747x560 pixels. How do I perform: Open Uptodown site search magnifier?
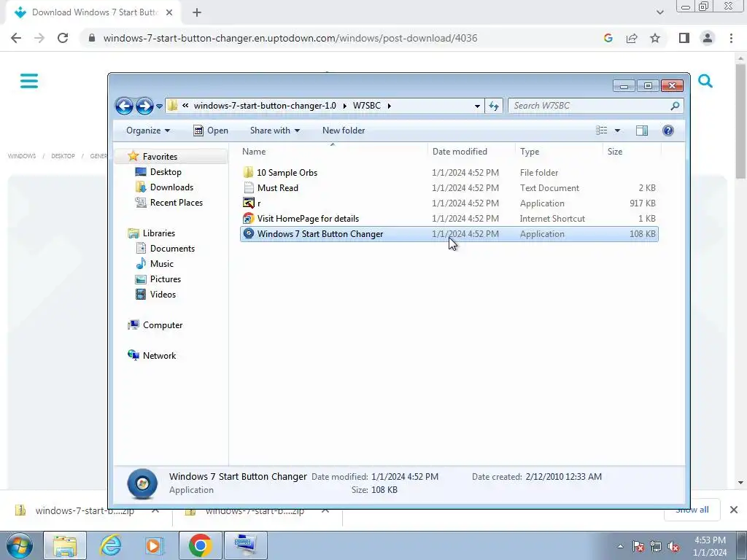705,82
